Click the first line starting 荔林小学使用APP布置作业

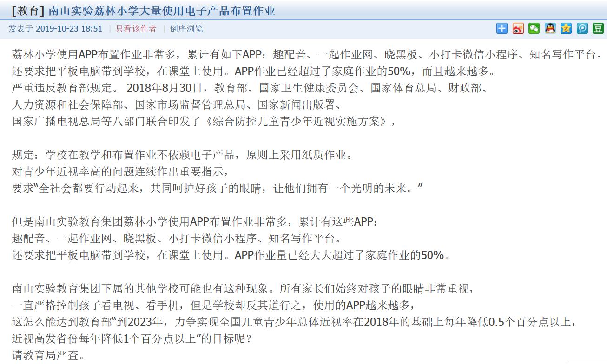click(307, 55)
